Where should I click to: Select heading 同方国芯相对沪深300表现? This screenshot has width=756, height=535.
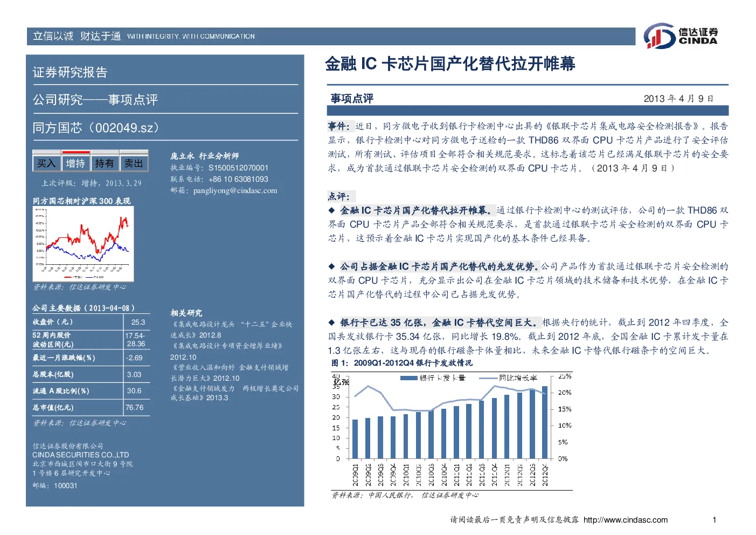pos(81,201)
